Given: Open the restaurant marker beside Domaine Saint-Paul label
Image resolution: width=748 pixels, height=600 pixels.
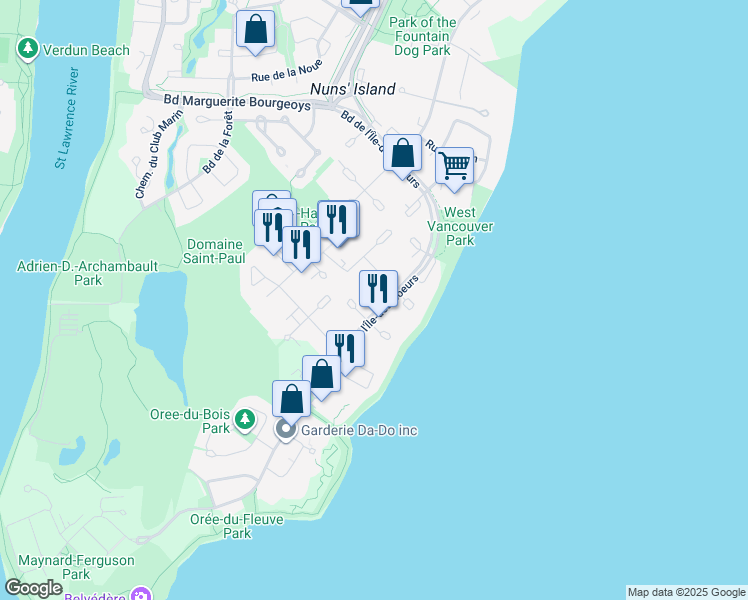Looking at the screenshot, I should click(273, 230).
